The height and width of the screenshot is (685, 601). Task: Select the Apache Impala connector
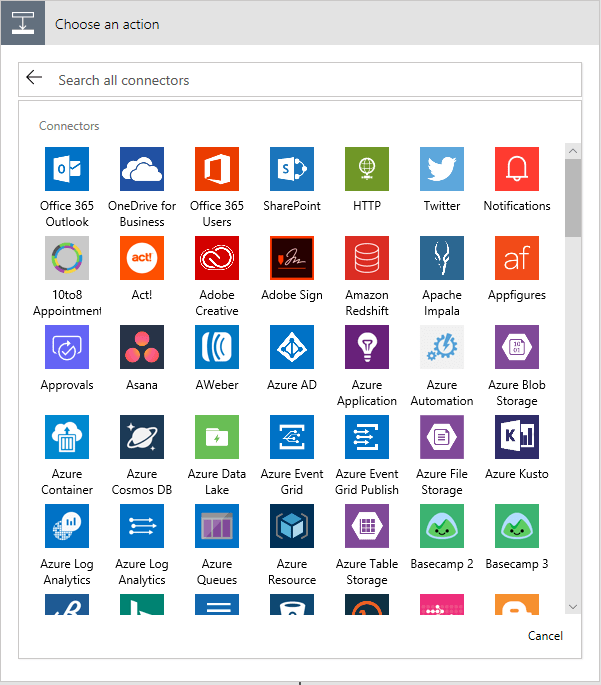pyautogui.click(x=442, y=258)
